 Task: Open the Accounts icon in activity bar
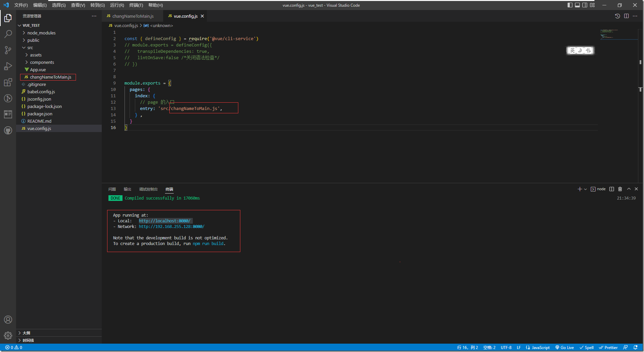pyautogui.click(x=8, y=320)
